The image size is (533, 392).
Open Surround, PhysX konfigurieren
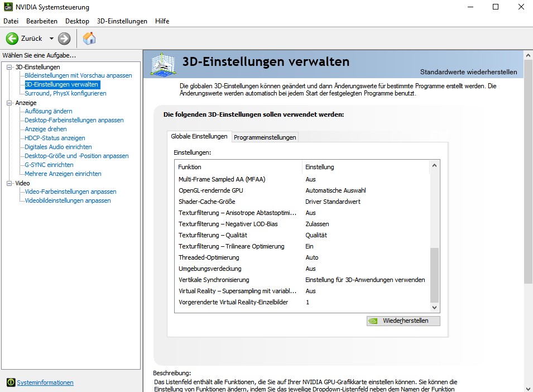coord(65,93)
